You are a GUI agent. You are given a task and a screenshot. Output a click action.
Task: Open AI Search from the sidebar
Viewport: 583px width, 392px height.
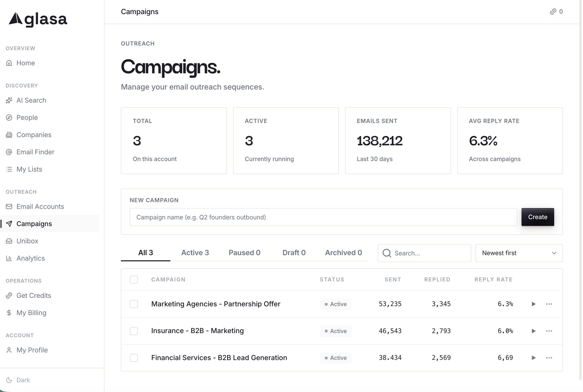pos(50,100)
